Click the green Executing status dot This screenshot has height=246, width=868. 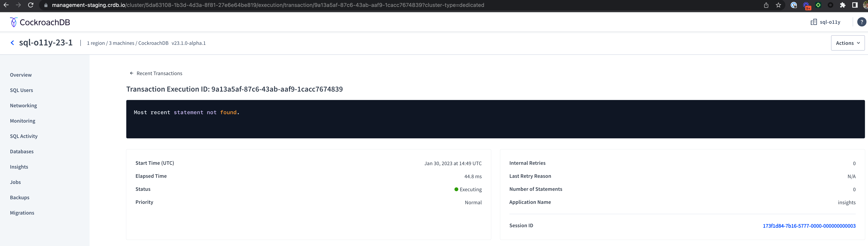[456, 189]
